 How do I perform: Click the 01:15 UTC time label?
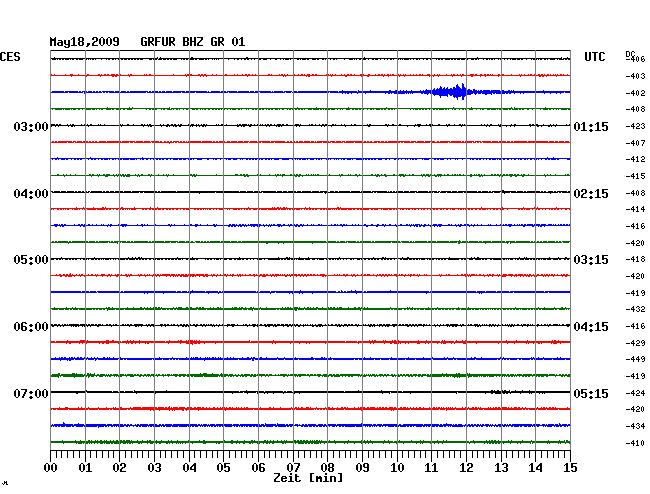pos(591,126)
